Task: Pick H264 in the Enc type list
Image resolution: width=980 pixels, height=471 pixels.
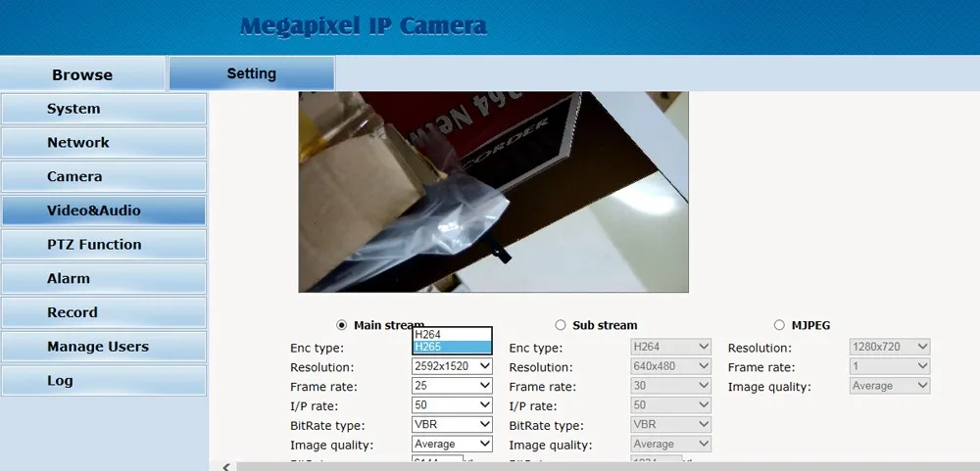Action: click(452, 335)
